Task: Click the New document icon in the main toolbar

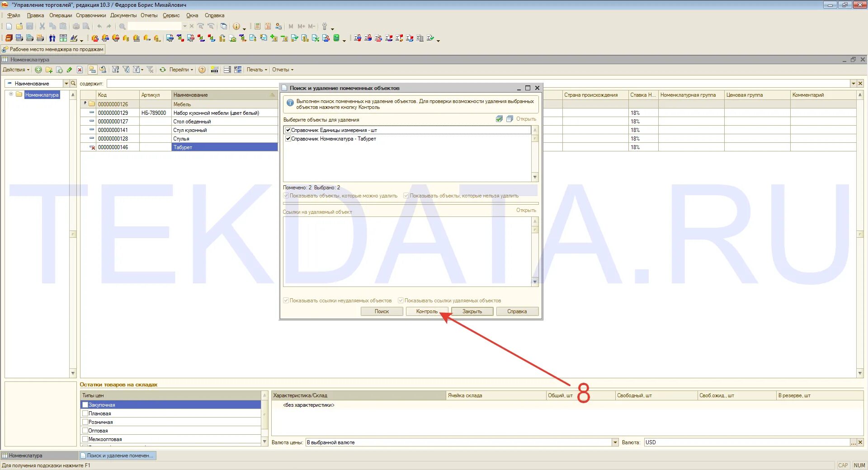Action: (9, 26)
